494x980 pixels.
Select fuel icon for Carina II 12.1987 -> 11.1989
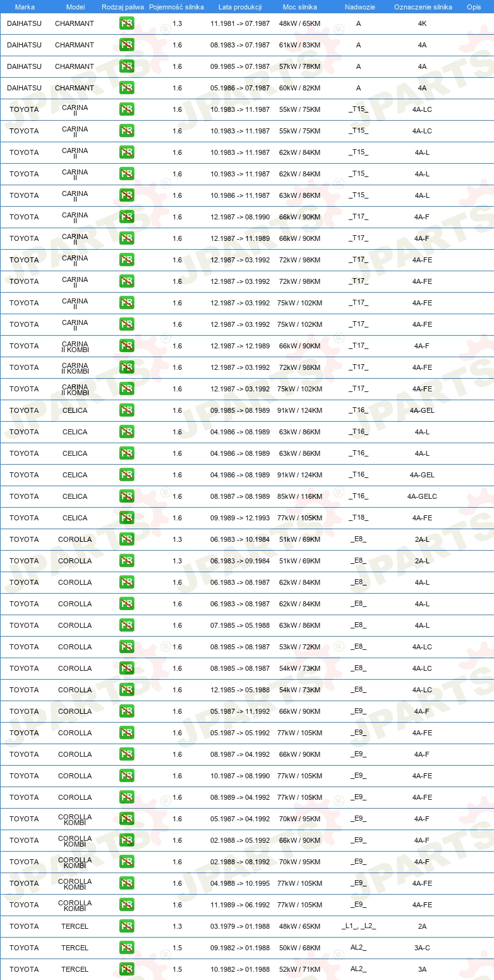126,238
